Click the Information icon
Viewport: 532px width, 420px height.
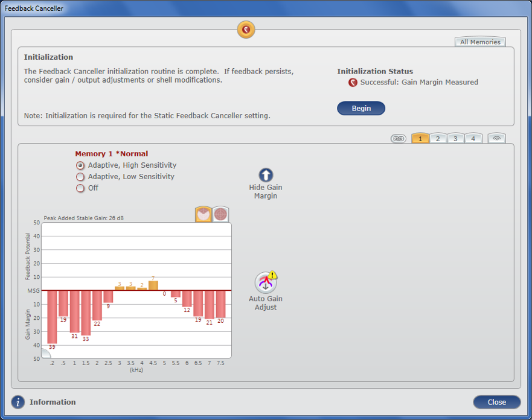pos(18,402)
